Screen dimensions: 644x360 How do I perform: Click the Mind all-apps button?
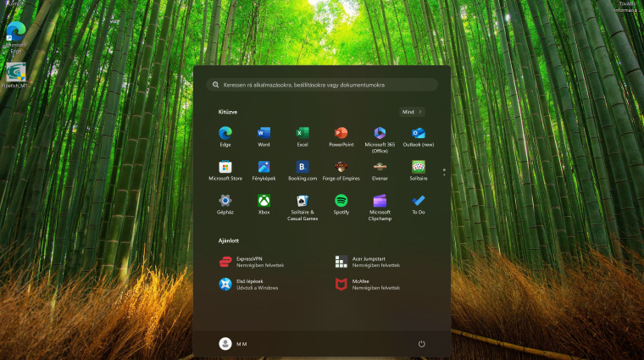point(412,112)
